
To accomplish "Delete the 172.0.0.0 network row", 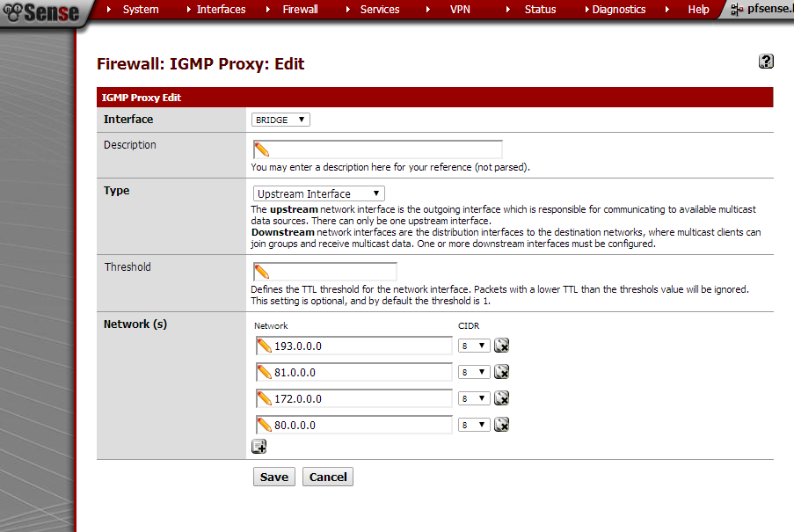I will 501,398.
